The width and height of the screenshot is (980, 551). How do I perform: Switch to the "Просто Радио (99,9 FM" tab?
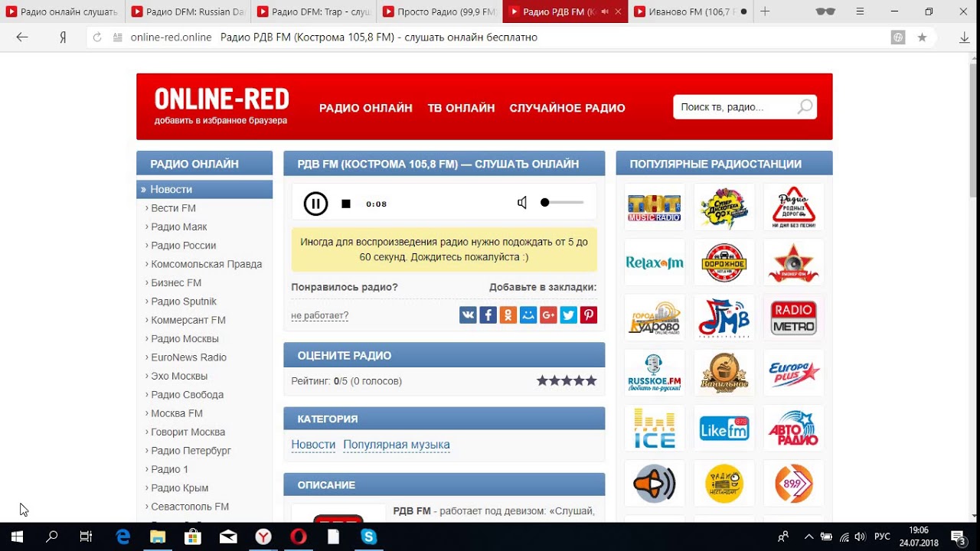coord(438,11)
